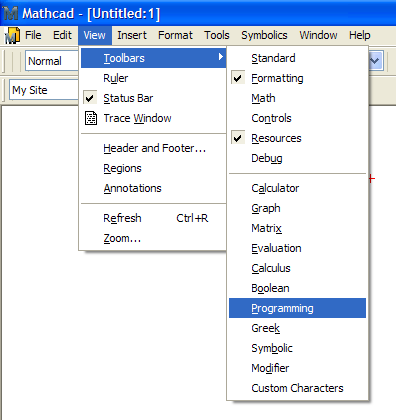Open the Tools menu
396x420 pixels.
pyautogui.click(x=217, y=35)
